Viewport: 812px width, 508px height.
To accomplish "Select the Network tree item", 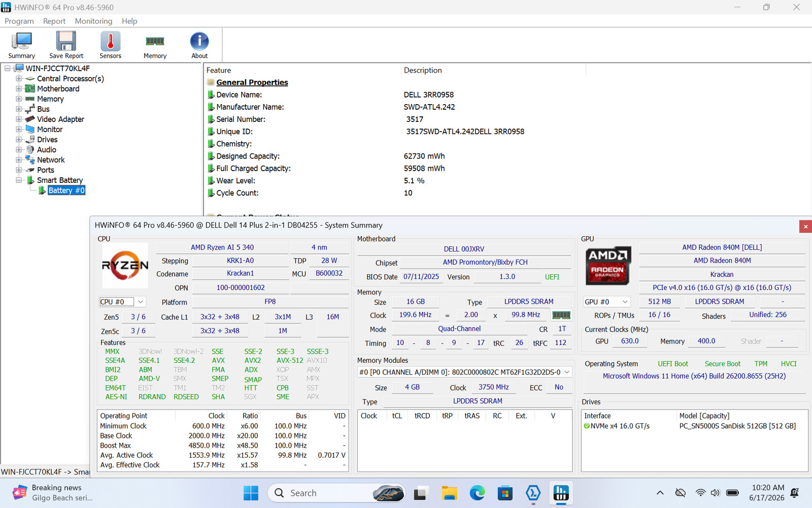I will (x=51, y=160).
